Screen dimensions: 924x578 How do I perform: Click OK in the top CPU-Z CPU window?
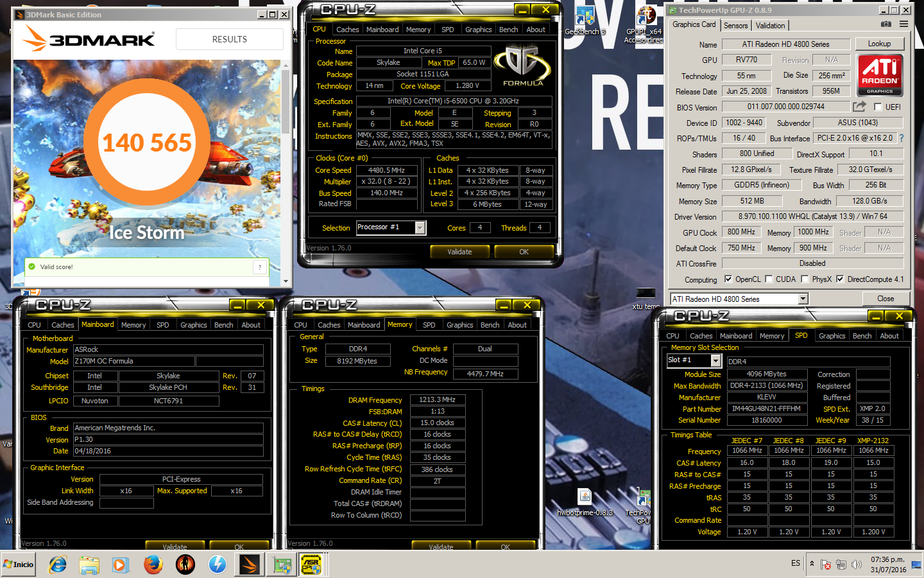click(x=524, y=252)
